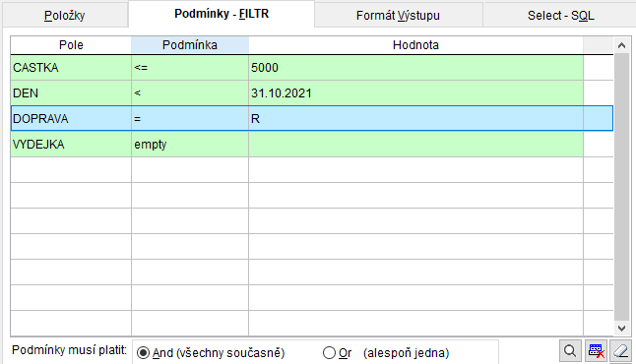Image resolution: width=636 pixels, height=364 pixels.
Task: Click the Podmínka column header
Action: click(190, 45)
